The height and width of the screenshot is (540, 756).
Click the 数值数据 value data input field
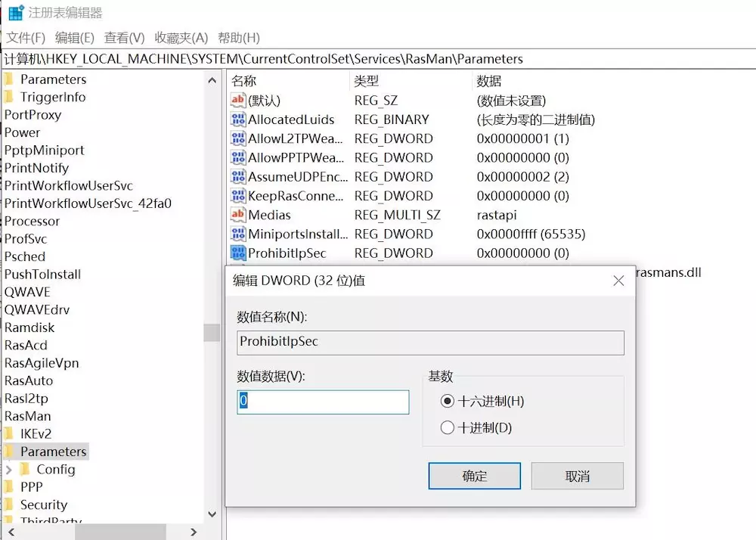(x=324, y=402)
